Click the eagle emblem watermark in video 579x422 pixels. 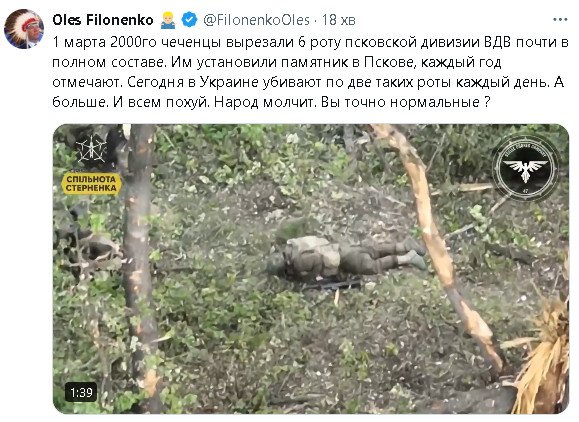click(525, 168)
